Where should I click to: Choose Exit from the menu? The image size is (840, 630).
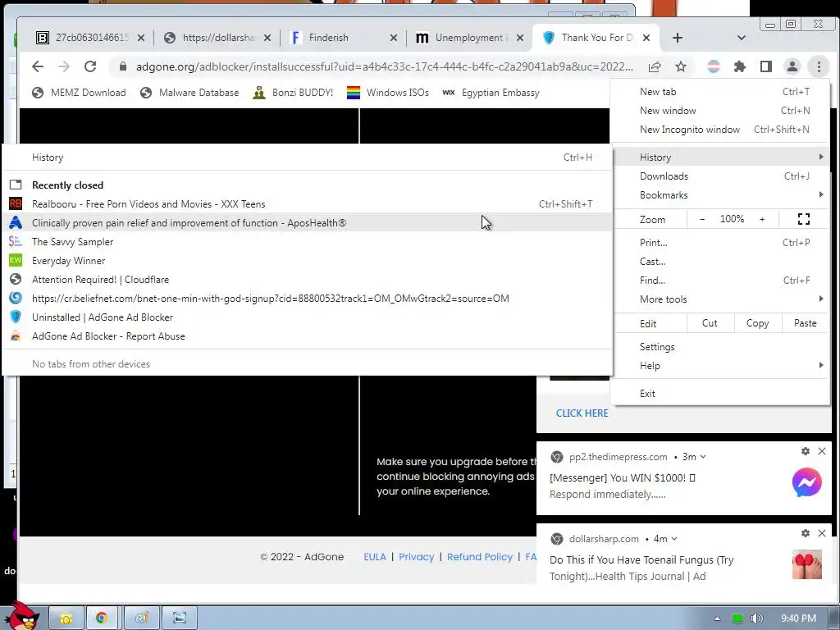[719, 393]
